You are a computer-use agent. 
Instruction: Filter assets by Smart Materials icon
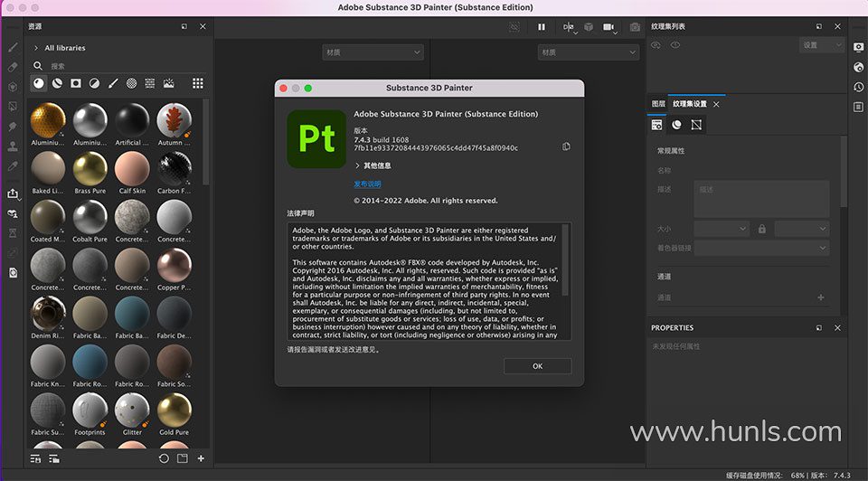pyautogui.click(x=57, y=83)
